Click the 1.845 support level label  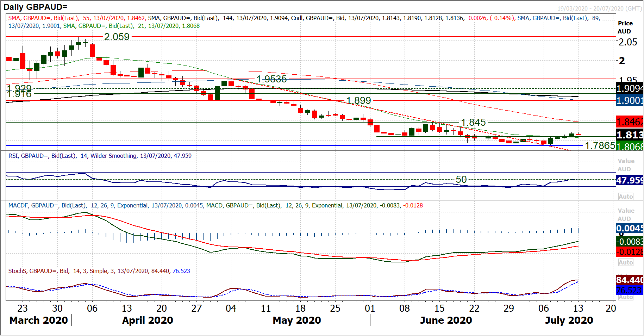point(473,123)
